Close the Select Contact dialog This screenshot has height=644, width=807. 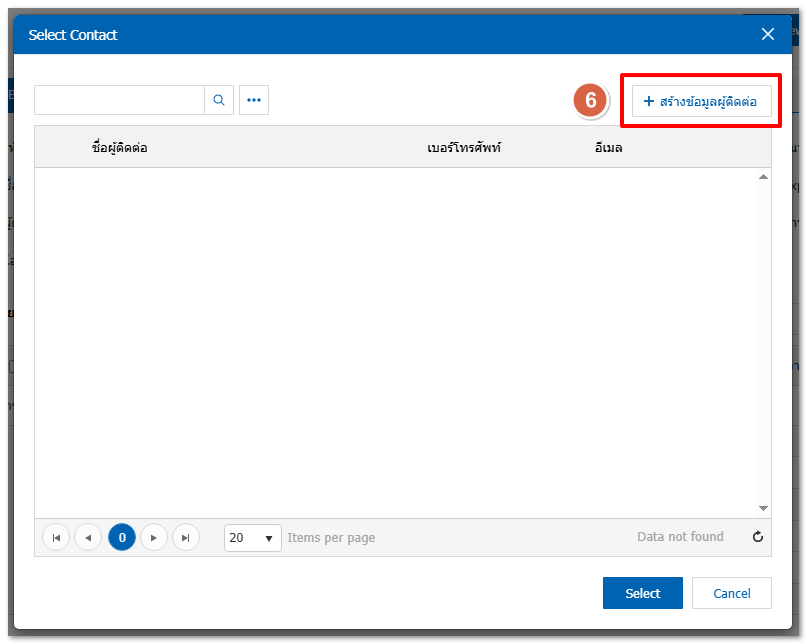click(768, 34)
